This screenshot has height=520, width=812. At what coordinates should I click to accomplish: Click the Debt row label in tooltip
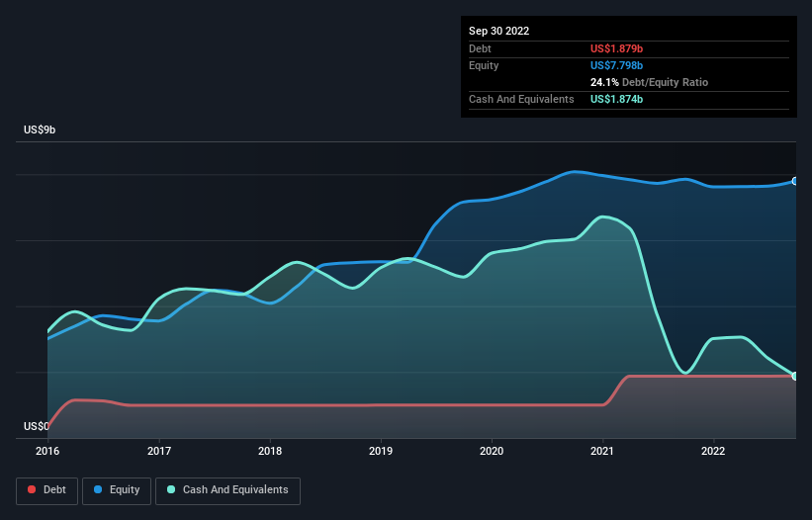(480, 48)
